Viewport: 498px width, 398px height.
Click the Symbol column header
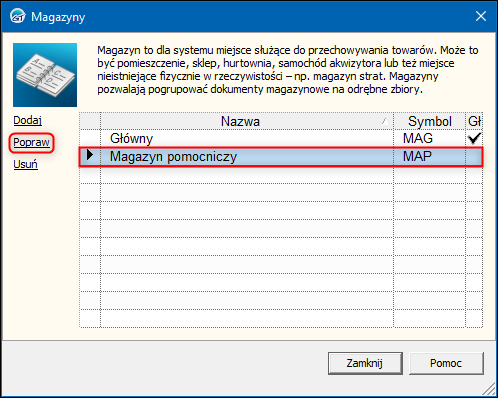[429, 121]
